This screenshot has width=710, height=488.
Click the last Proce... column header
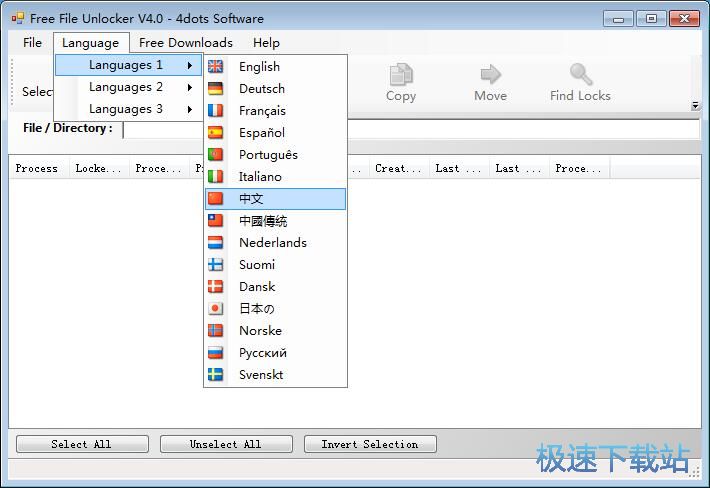point(579,168)
